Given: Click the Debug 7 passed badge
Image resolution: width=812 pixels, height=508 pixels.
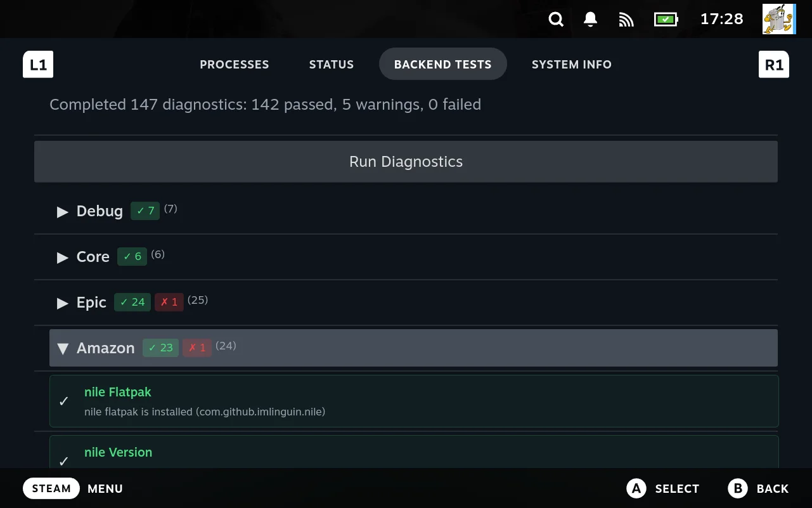Looking at the screenshot, I should click(145, 211).
